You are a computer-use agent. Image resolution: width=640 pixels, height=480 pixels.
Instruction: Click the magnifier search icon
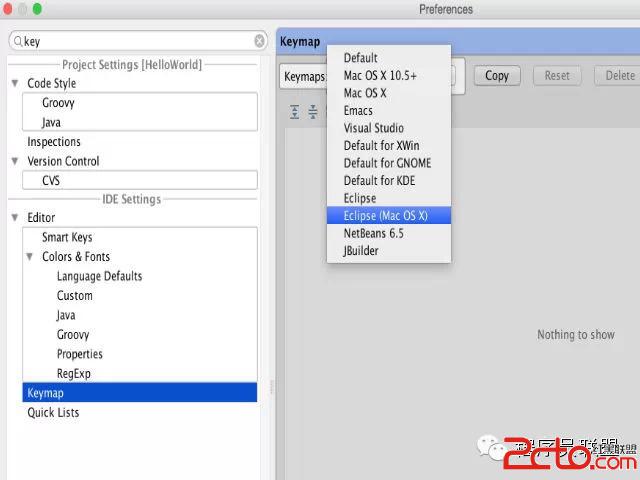18,41
